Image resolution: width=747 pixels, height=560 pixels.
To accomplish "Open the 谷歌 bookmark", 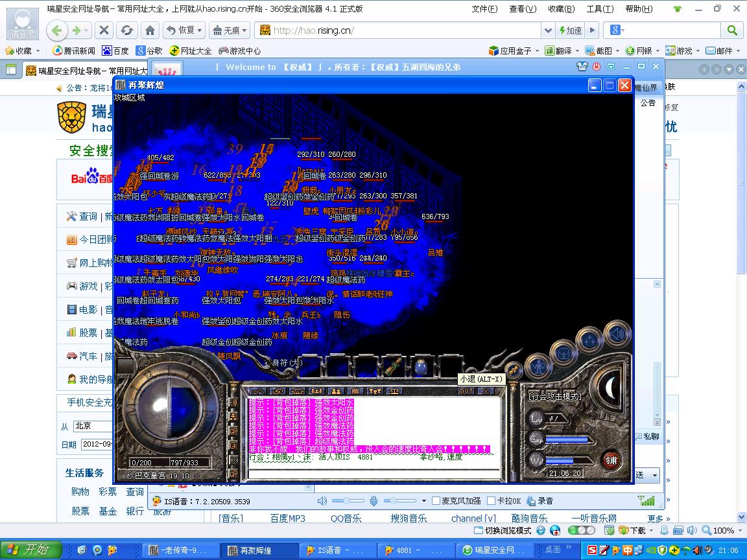I will (x=149, y=51).
